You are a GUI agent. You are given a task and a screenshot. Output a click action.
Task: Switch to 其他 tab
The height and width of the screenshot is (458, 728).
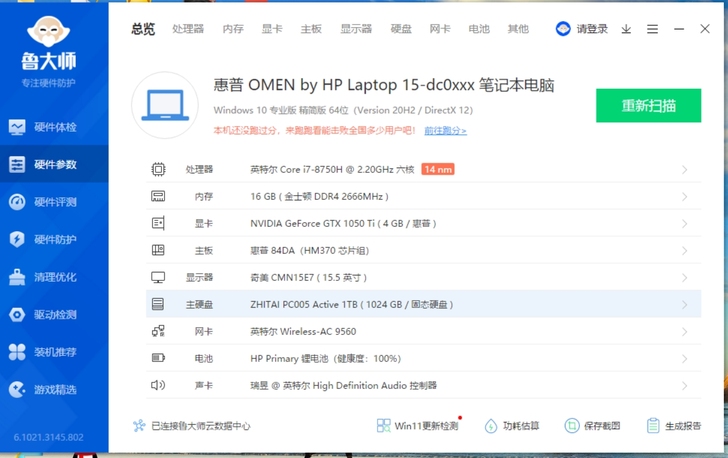click(x=518, y=29)
